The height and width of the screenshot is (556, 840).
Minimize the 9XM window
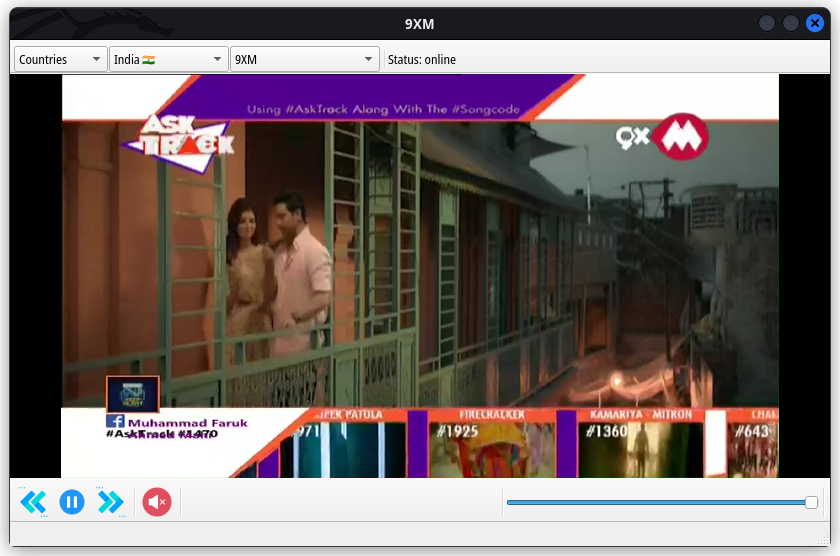pyautogui.click(x=767, y=23)
